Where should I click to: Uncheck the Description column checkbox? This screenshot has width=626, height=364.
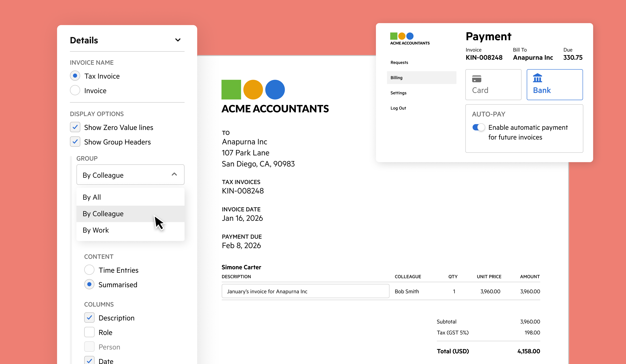point(89,318)
